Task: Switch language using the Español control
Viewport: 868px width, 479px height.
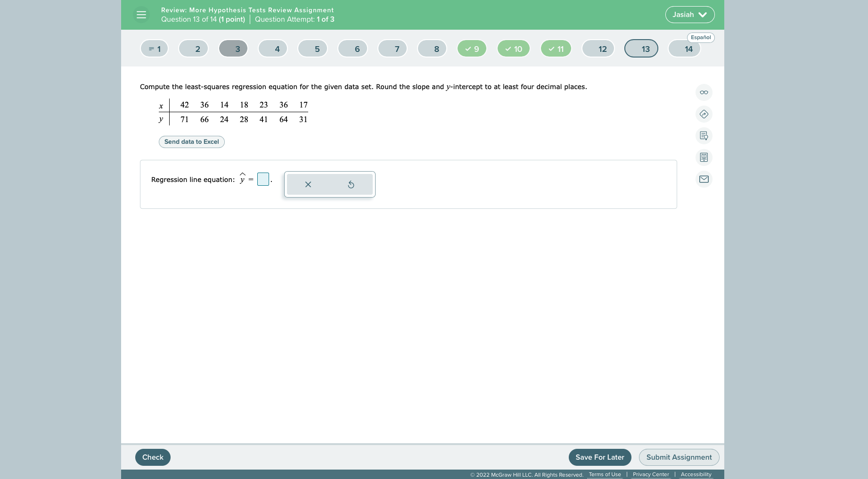Action: coord(701,37)
